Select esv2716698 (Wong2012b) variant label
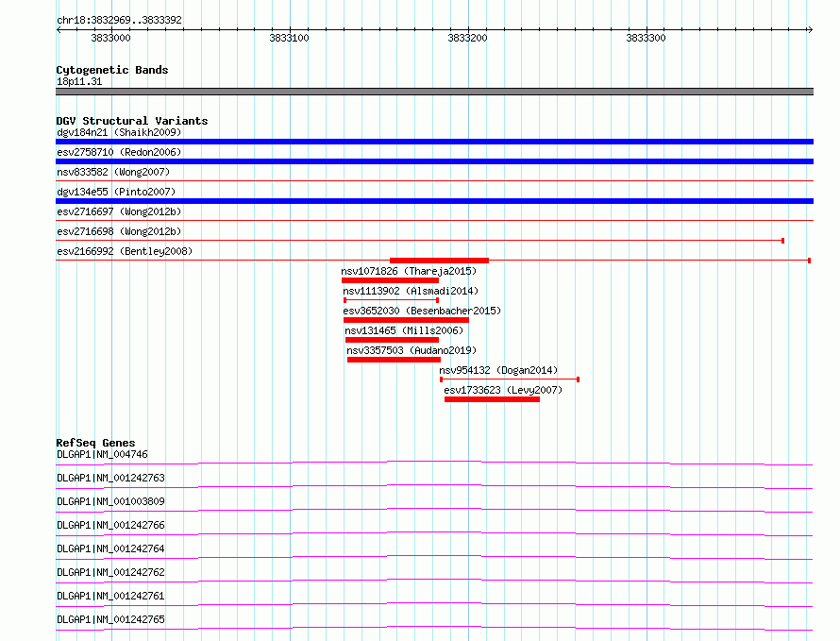This screenshot has height=641, width=840. pos(119,231)
